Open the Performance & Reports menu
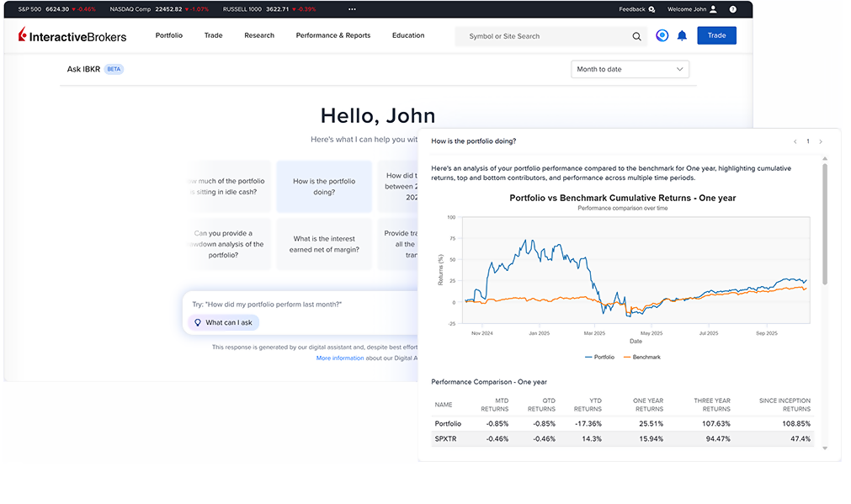Screen dimensions: 851x504 click(x=332, y=36)
